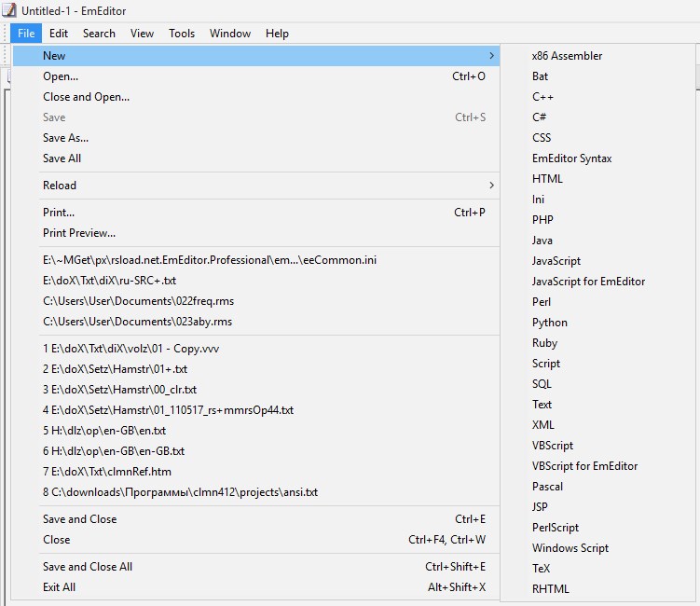Screen dimensions: 700x606
Task: Expand the New submenu arrow
Action: click(491, 56)
